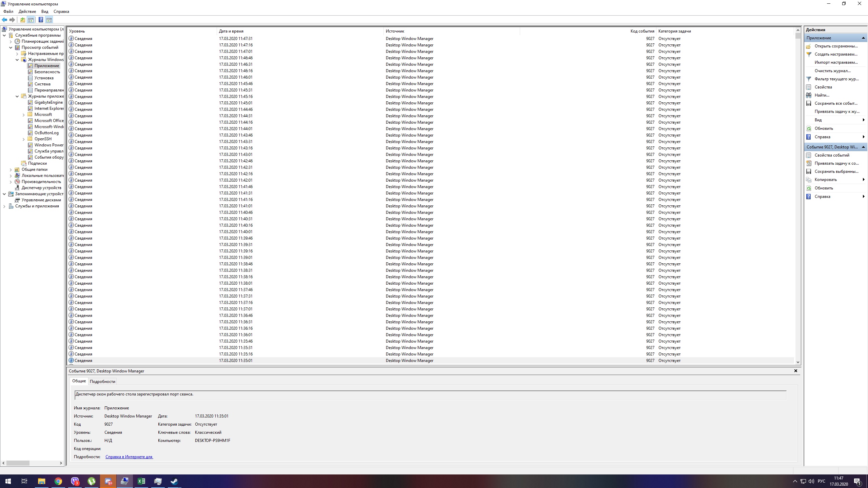
Task: Click the Фильтр текущего журнала funnel icon
Action: pyautogui.click(x=809, y=79)
